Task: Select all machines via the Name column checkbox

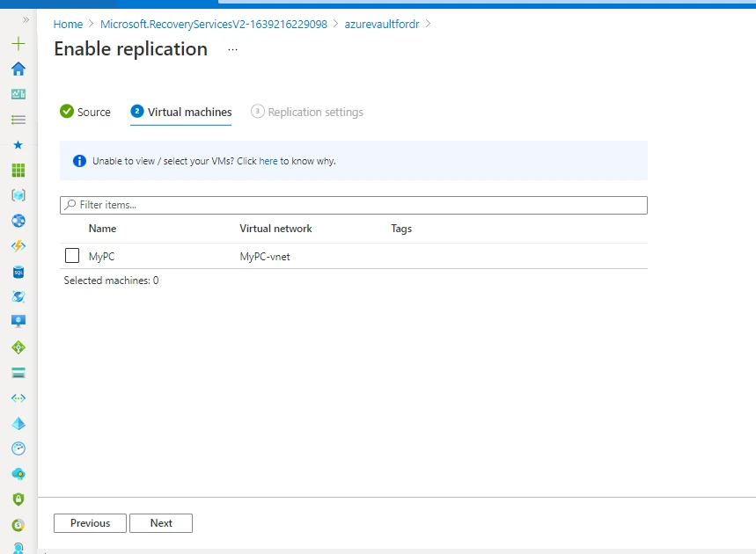Action: [x=73, y=228]
